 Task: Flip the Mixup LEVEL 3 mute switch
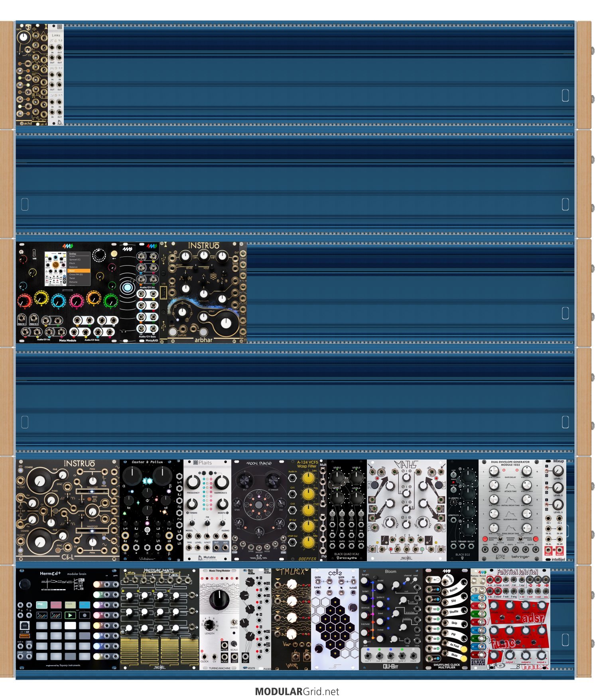click(547, 505)
